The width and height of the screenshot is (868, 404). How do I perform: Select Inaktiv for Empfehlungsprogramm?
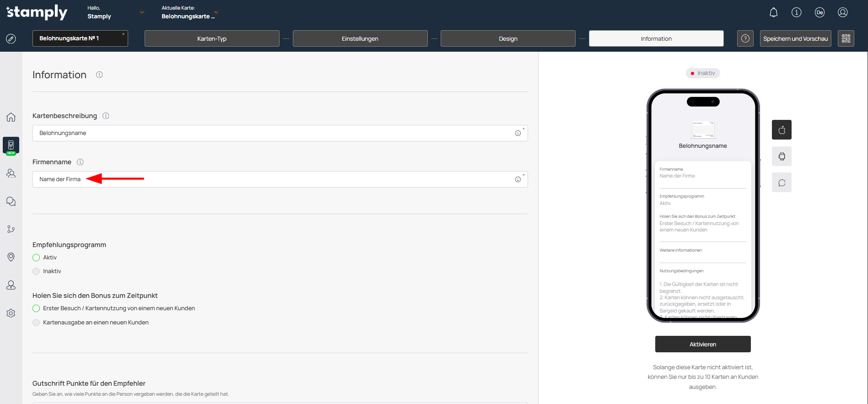coord(36,271)
